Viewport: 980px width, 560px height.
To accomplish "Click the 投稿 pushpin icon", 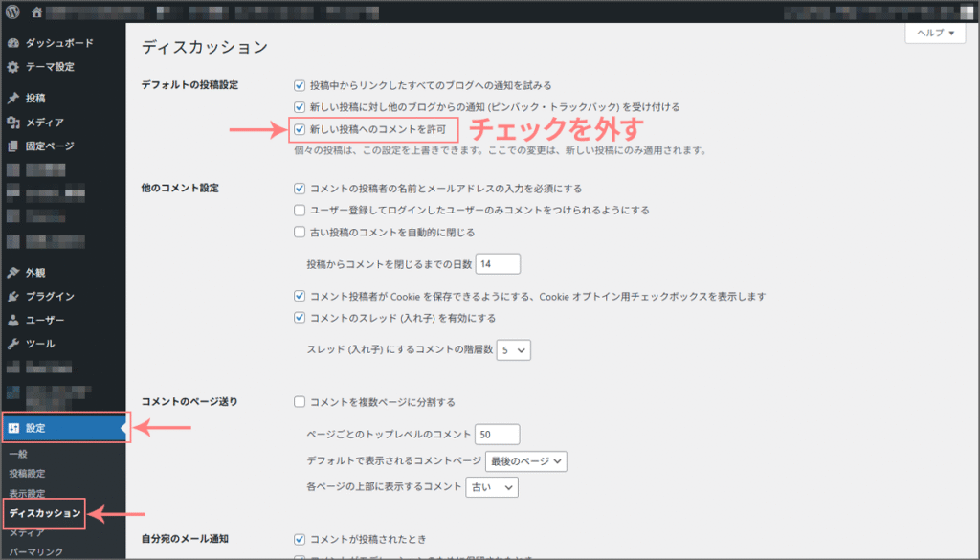I will (x=13, y=99).
